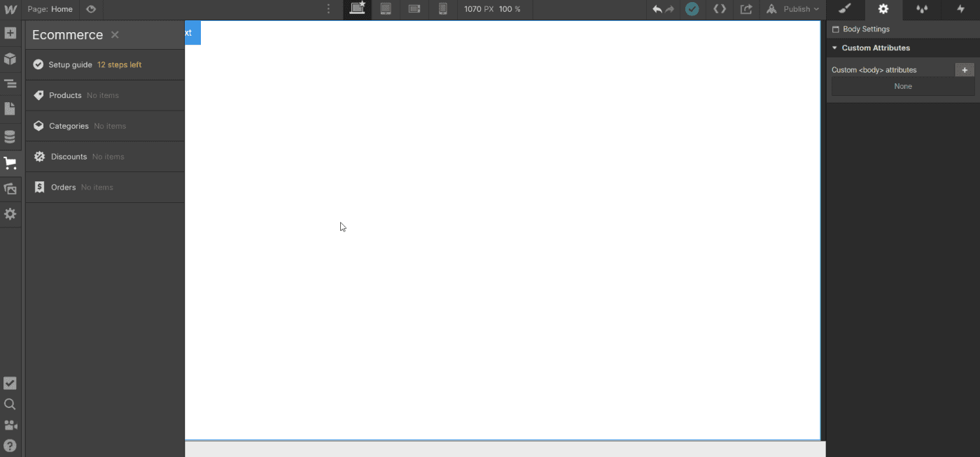Image resolution: width=980 pixels, height=457 pixels.
Task: Open the Pages panel icon
Action: 10,108
